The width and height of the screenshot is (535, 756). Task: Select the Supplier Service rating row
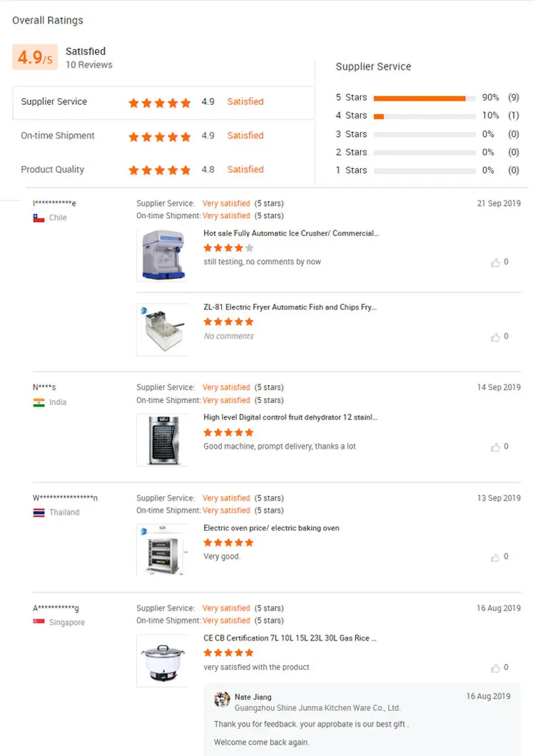point(163,102)
